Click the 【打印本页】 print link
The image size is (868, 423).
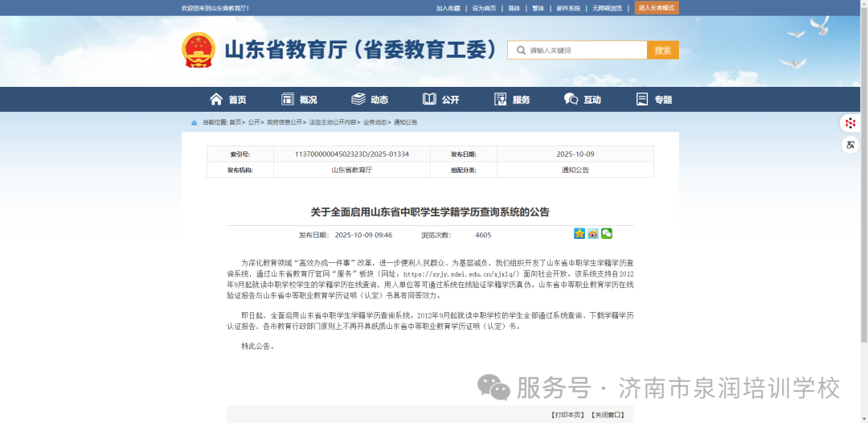[x=567, y=415]
